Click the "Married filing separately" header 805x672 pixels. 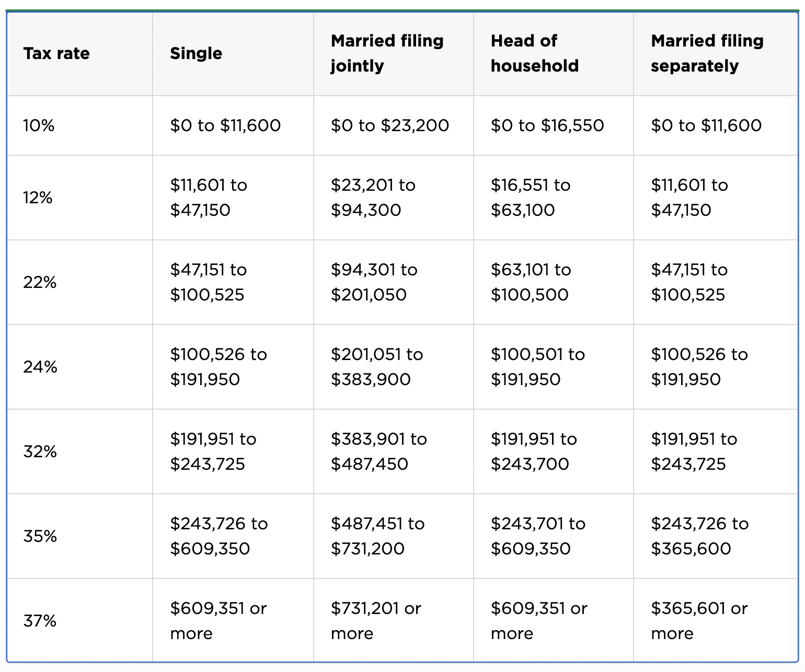click(x=707, y=53)
